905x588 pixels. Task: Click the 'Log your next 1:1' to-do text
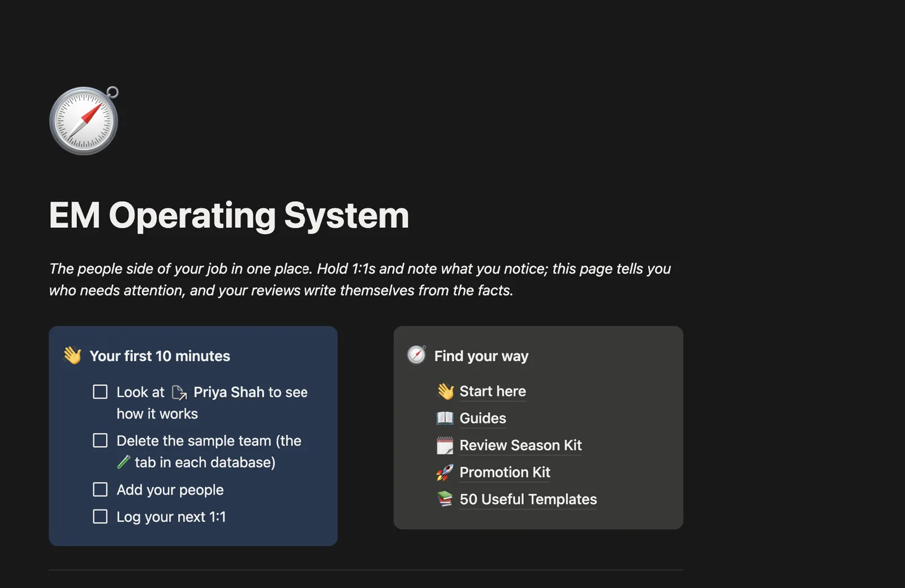pyautogui.click(x=171, y=517)
